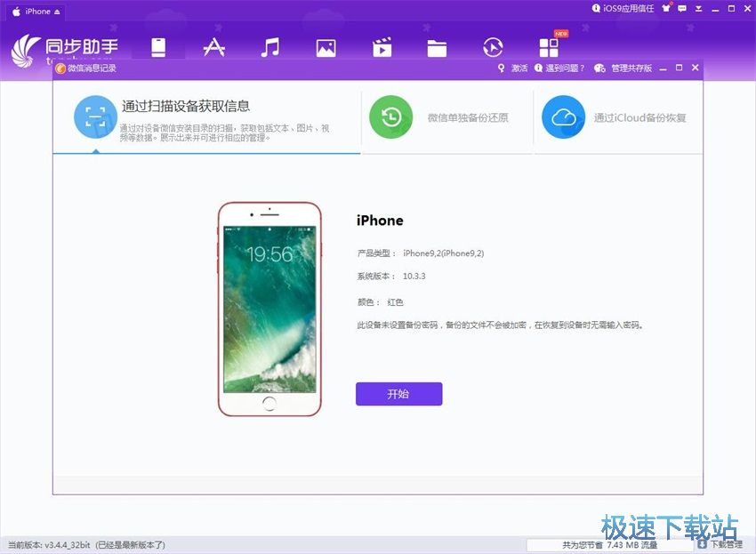Image resolution: width=756 pixels, height=554 pixels.
Task: Click the current version v3.4.4_32bit status text
Action: coord(87,545)
